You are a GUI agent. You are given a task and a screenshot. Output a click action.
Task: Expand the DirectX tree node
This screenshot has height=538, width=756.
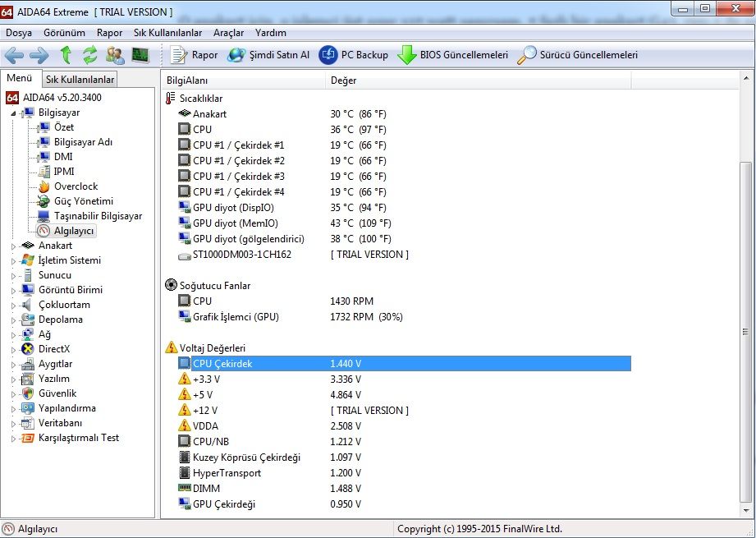13,350
